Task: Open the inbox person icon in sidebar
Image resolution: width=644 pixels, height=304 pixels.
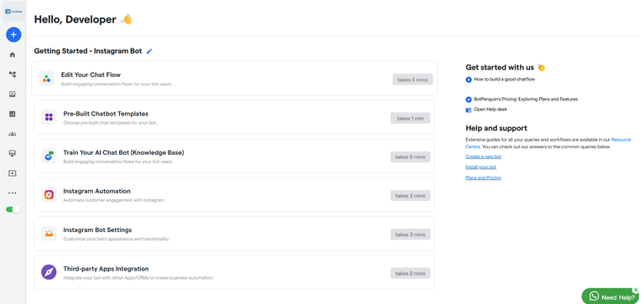Action: tap(13, 95)
